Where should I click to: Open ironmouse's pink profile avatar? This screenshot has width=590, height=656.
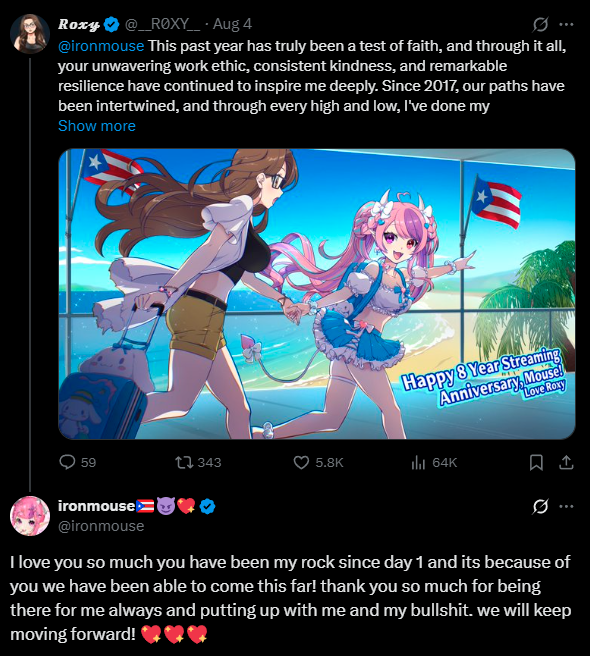30,516
